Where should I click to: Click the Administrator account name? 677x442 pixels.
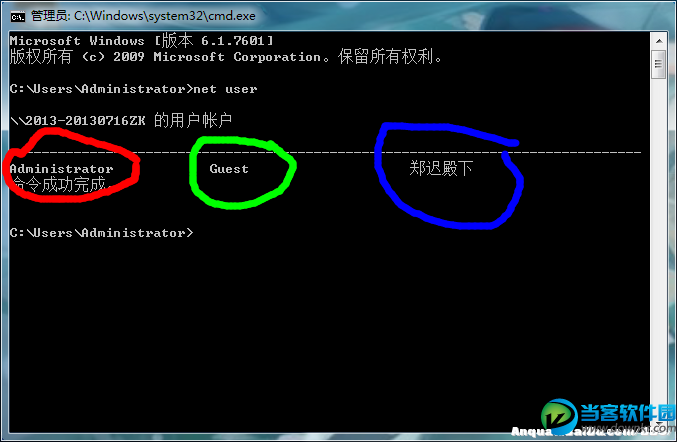(x=61, y=169)
